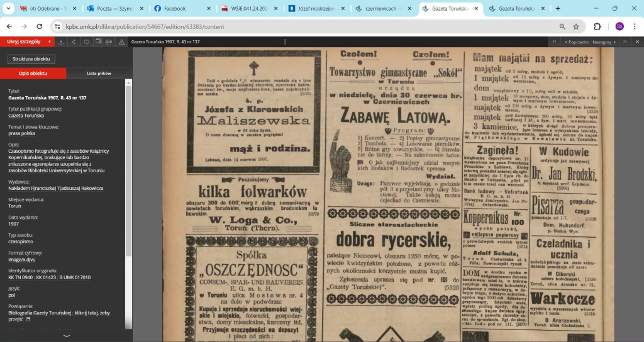Open a new browser tab
This screenshot has width=644, height=342.
tap(558, 8)
